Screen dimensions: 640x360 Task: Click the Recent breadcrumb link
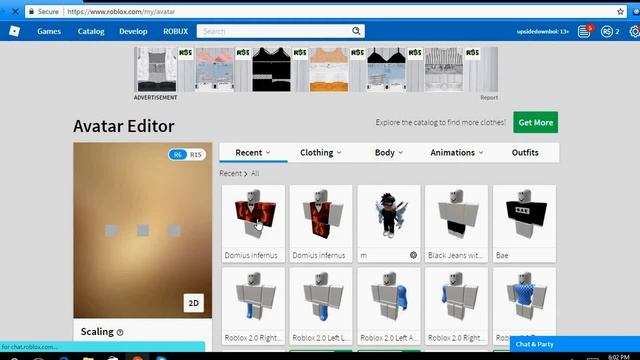pos(230,173)
